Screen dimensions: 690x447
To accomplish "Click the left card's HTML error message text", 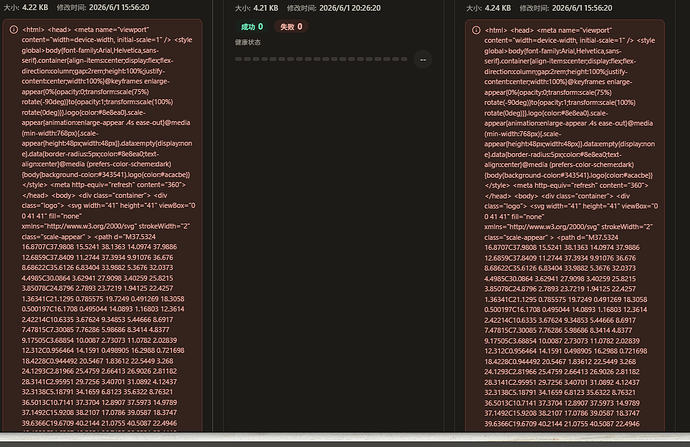I will pyautogui.click(x=107, y=227).
